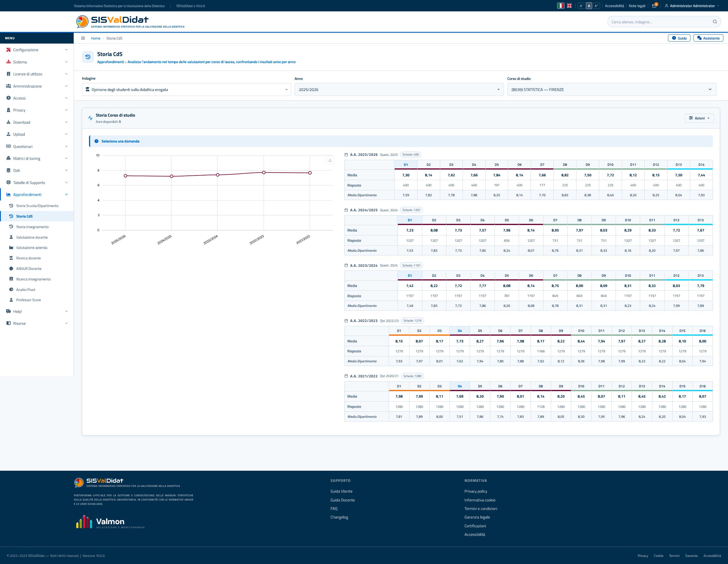Screen dimensions: 728x564
Task: Collapse the Approfondimenti menu
Action: point(37,195)
